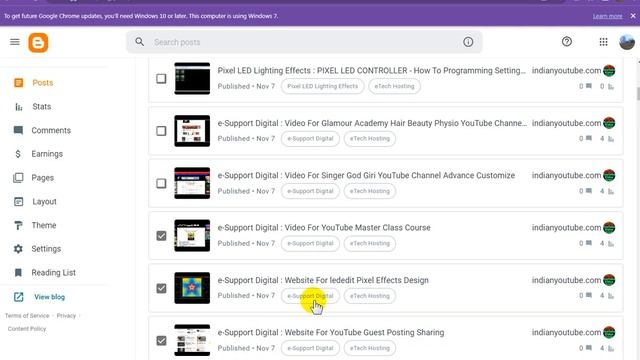Open the Glamour Academy post thumbnail
Viewport: 640px width, 360px height.
click(x=192, y=131)
